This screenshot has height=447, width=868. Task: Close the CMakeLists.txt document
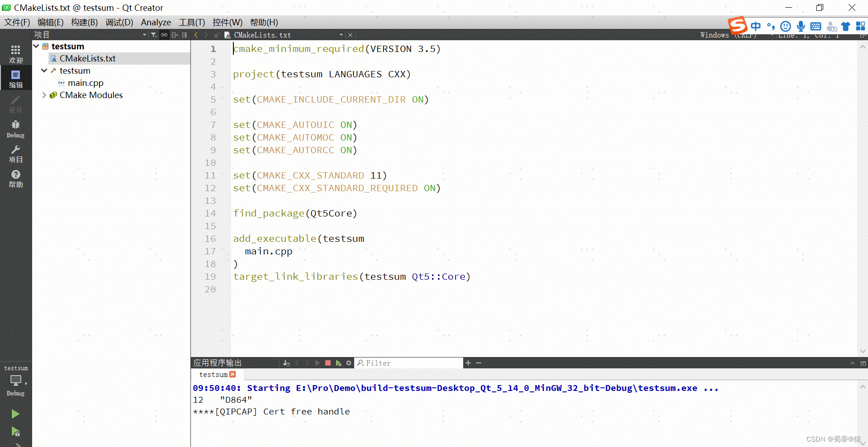pos(350,35)
